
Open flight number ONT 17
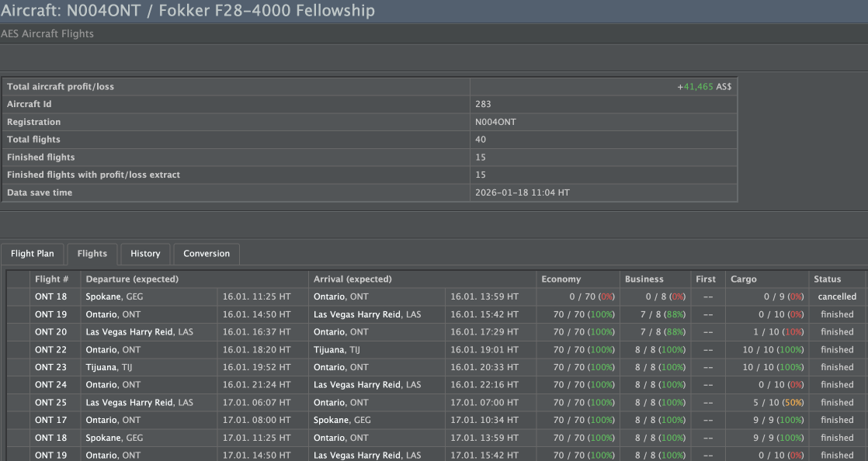[51, 421]
